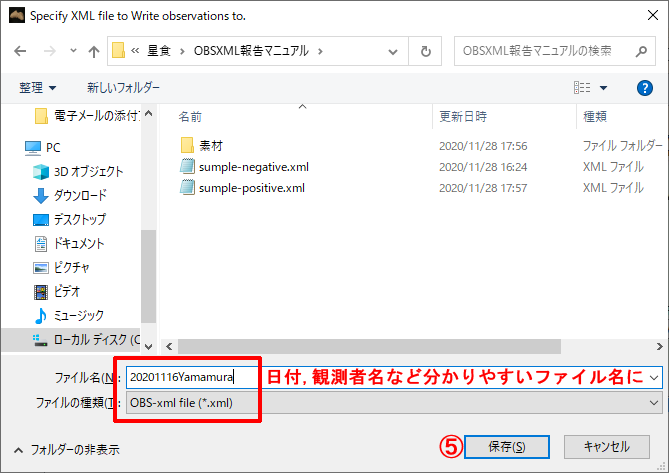
Task: Refresh the current folder view
Action: point(426,51)
